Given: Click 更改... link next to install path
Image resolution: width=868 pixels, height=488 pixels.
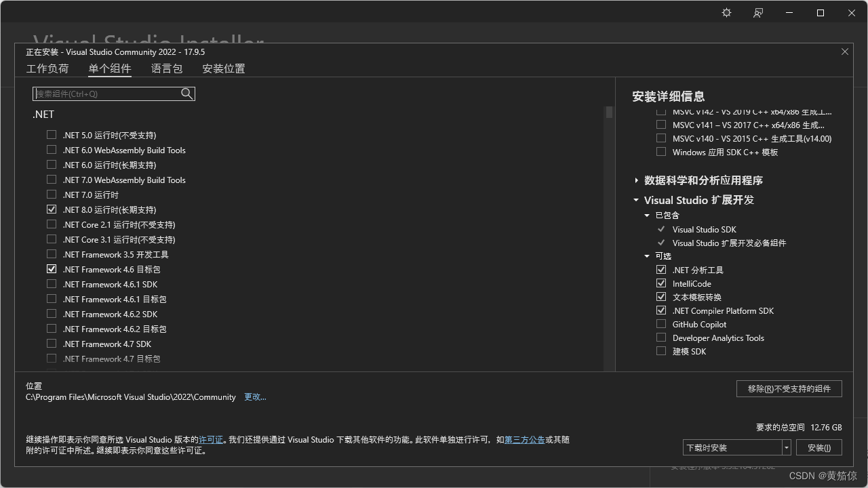Looking at the screenshot, I should (x=255, y=397).
